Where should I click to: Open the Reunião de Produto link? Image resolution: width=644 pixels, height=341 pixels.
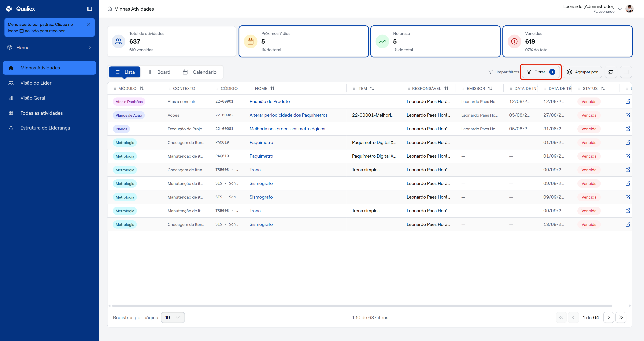point(269,101)
